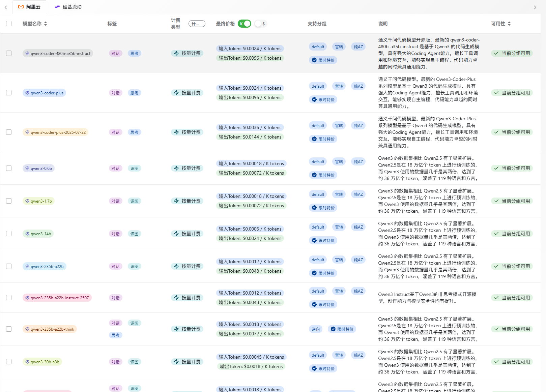The width and height of the screenshot is (546, 392).
Task: Click verified badge icon in qwen3-1.7b 限时特价
Action: [x=314, y=208]
